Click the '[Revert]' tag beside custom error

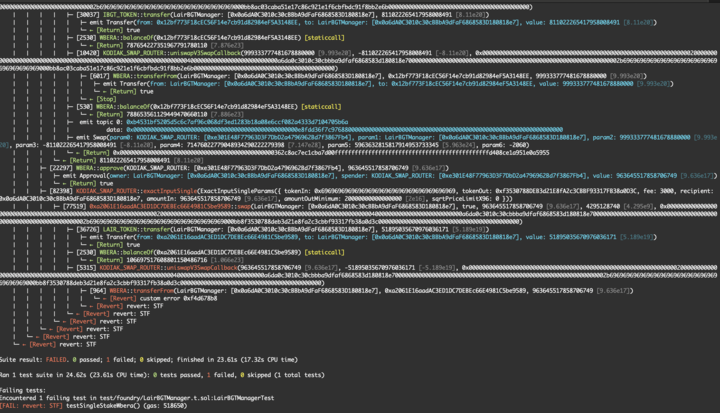124,298
